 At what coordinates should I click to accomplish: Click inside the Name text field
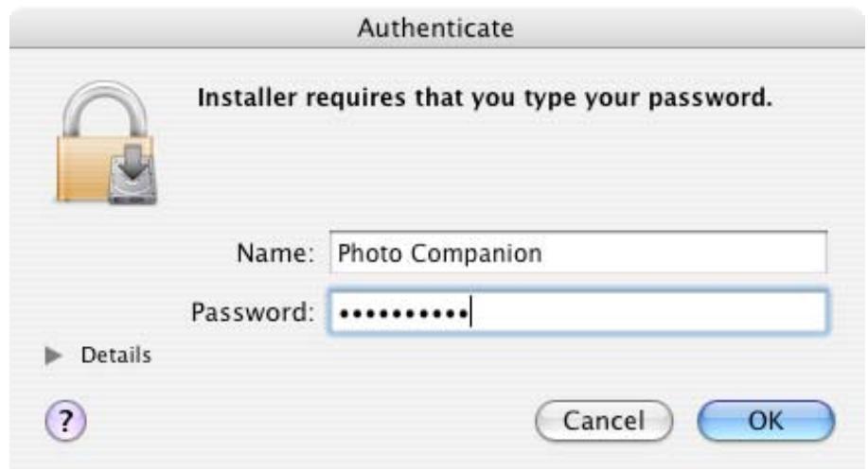[x=578, y=253]
